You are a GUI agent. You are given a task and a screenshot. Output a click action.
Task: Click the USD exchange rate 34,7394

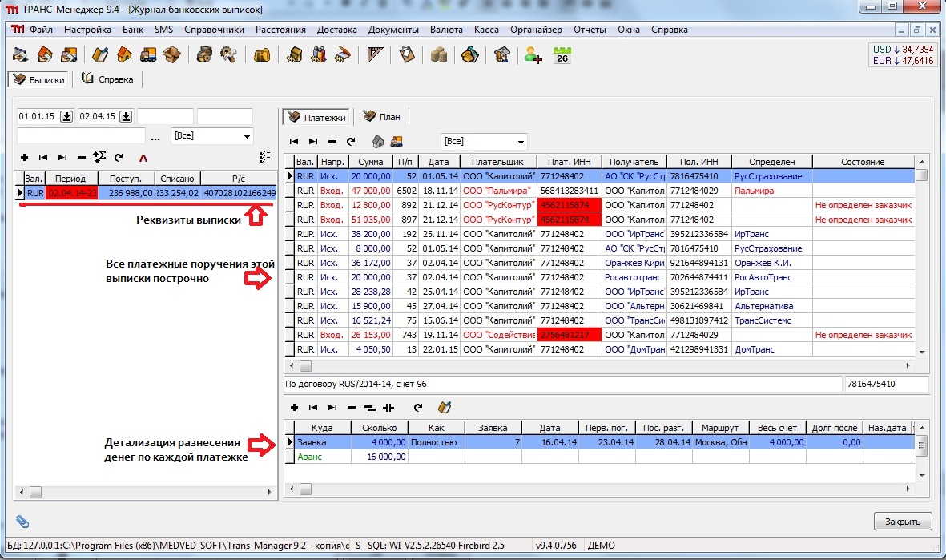point(904,50)
